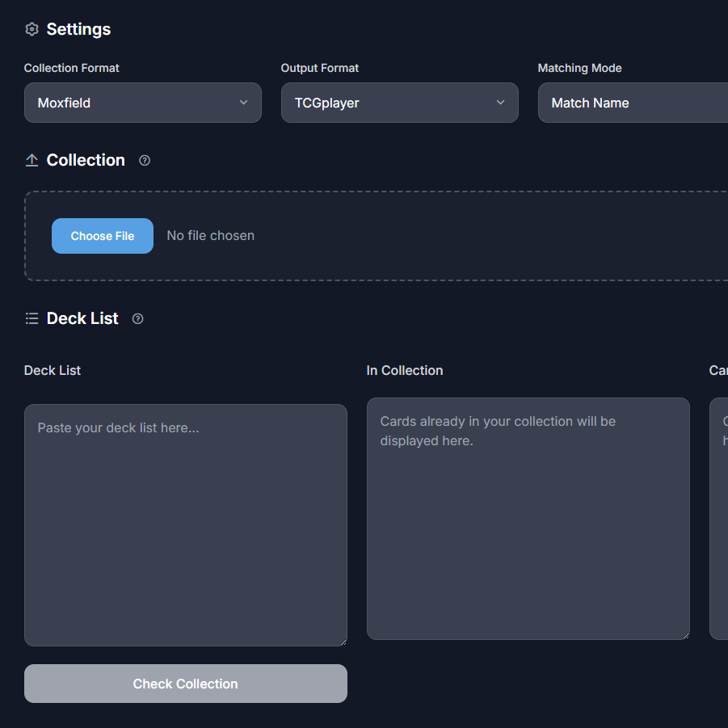Open the help icon next to Deck List
This screenshot has width=728, height=728.
coord(137,318)
